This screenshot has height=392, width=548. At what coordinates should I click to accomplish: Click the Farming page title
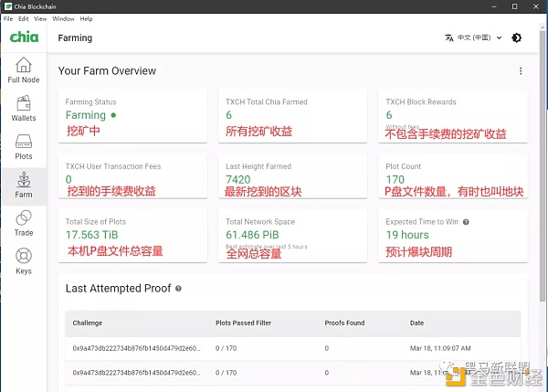pyautogui.click(x=75, y=37)
